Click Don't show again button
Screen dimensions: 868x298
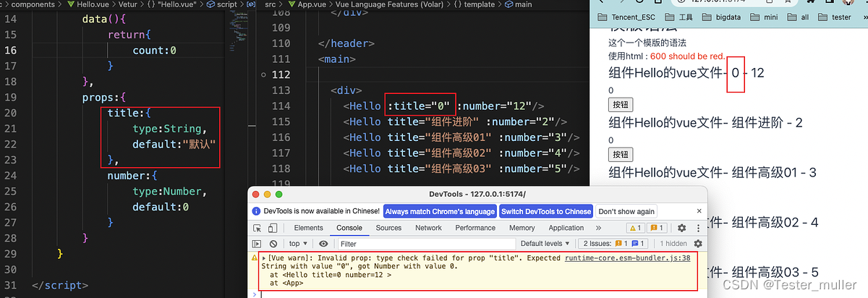point(626,211)
